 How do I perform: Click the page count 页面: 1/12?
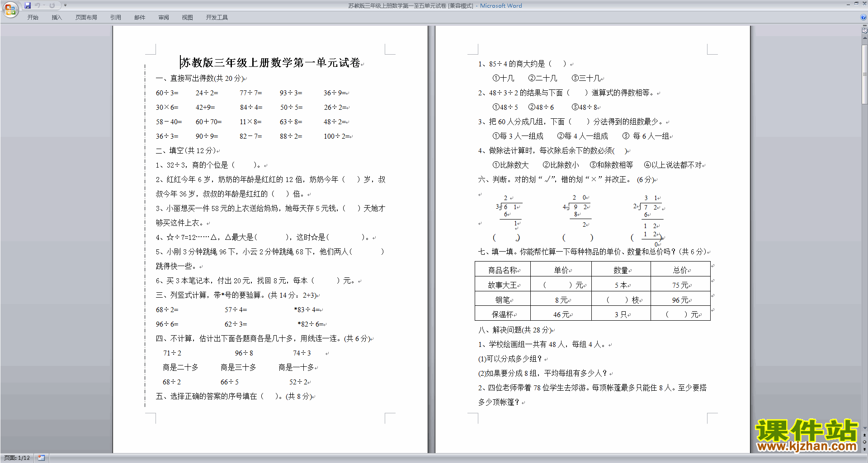17,458
